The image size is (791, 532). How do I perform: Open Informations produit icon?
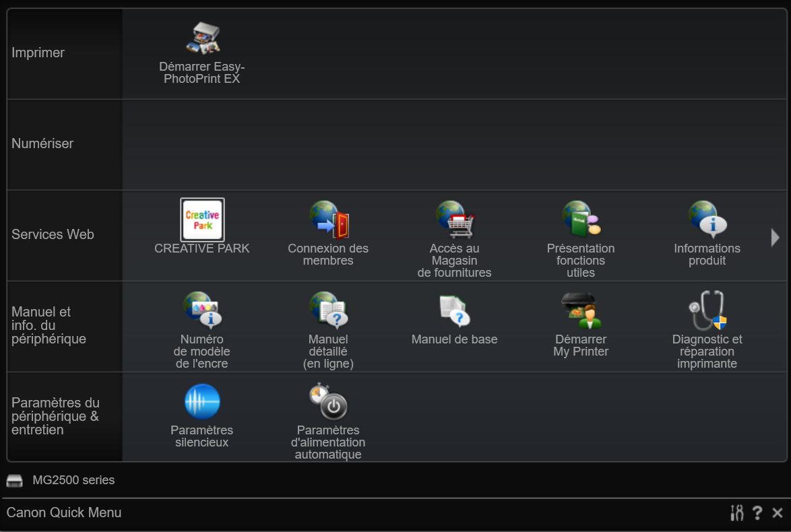(707, 220)
